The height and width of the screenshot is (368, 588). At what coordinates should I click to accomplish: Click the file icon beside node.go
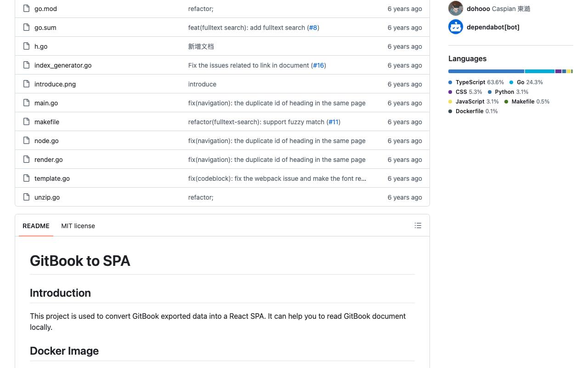(x=26, y=140)
